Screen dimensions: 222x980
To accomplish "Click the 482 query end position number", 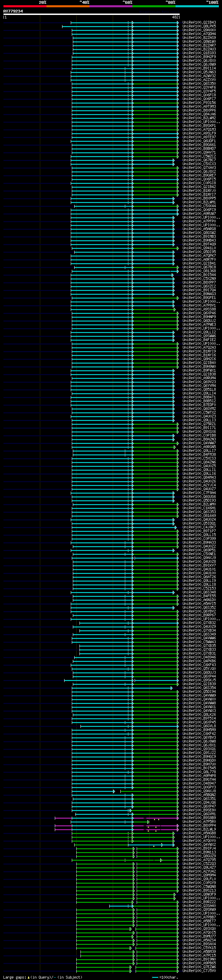I will pyautogui.click(x=175, y=17).
